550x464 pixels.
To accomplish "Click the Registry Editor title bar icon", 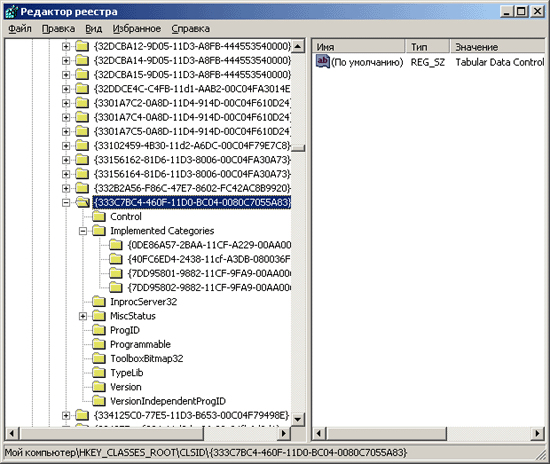I will pos(12,12).
